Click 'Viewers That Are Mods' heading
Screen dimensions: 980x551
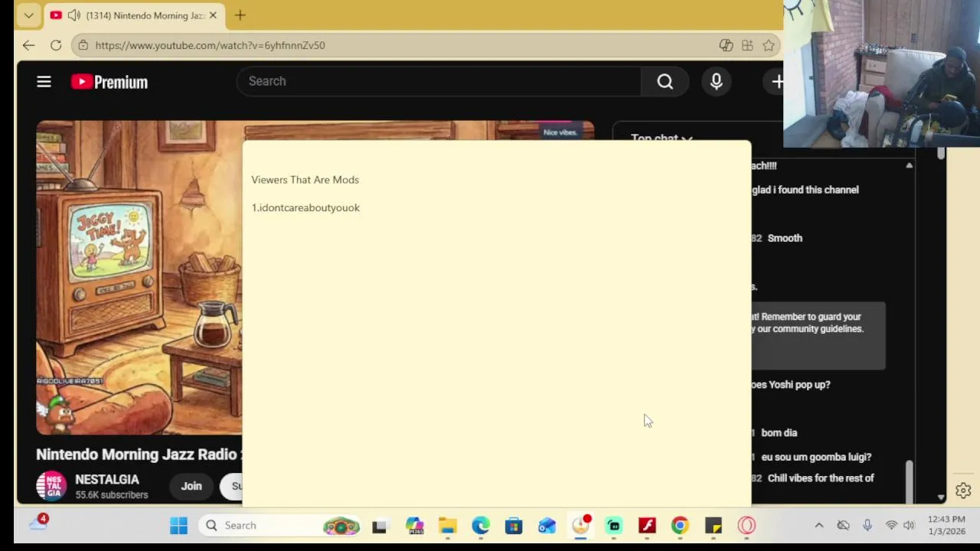click(305, 180)
